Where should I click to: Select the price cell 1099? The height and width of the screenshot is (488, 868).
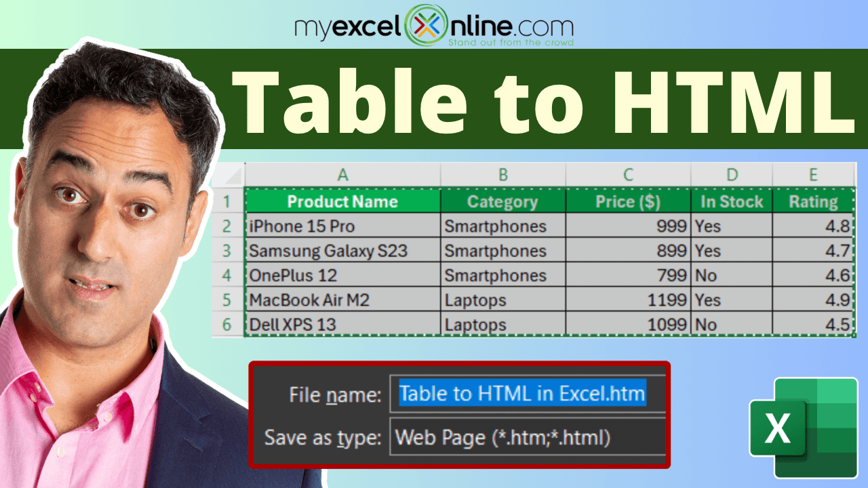(628, 324)
